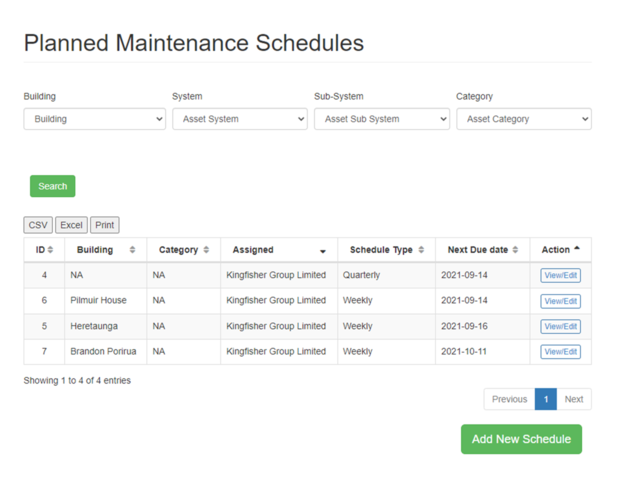Screen dimensions: 617x480
Task: Sort table by Category column
Action: coord(183,250)
